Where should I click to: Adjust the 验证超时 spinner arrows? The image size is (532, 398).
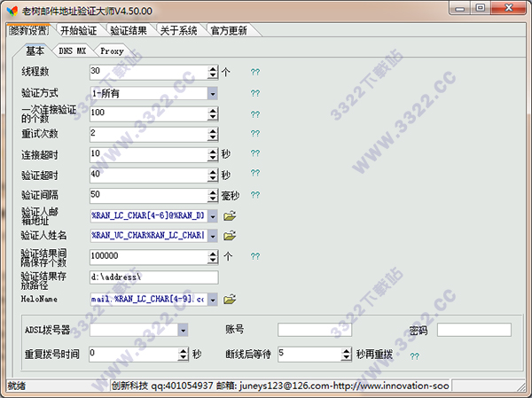[x=213, y=176]
